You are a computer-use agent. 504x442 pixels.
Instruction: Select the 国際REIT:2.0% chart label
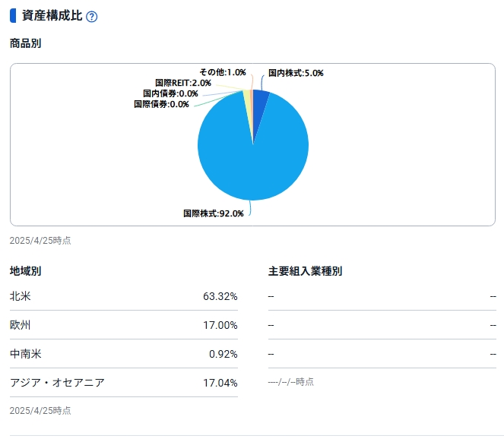tap(182, 83)
